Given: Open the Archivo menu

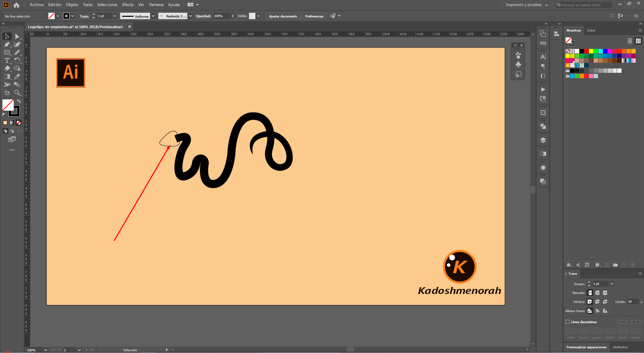Looking at the screenshot, I should point(37,5).
